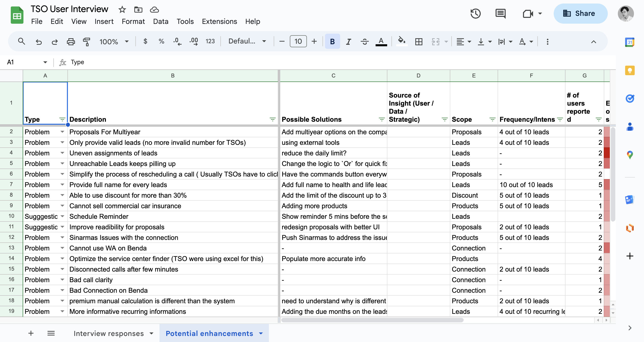Image resolution: width=644 pixels, height=342 pixels.
Task: Open the Format menu
Action: pos(133,21)
